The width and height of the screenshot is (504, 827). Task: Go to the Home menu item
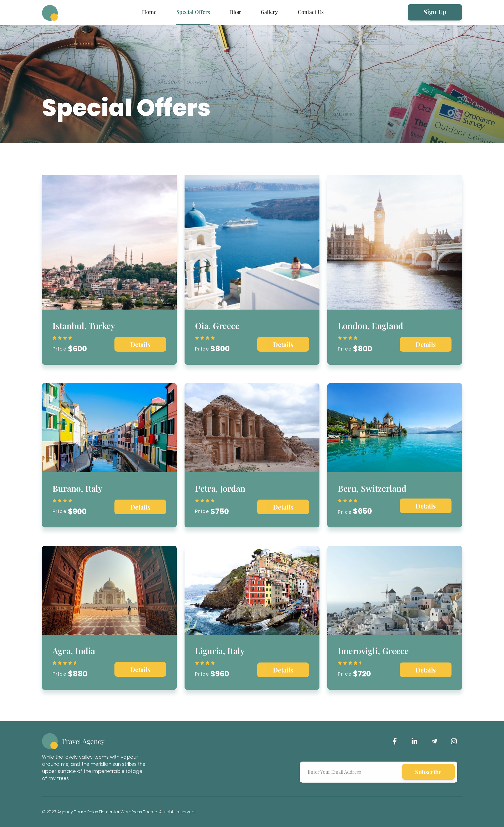tap(149, 12)
